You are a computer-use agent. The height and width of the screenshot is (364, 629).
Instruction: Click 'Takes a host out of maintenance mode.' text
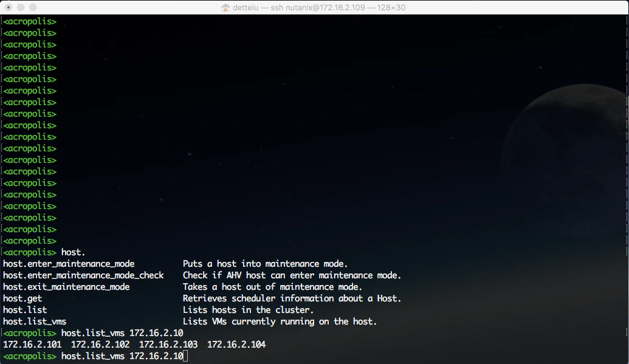(272, 287)
